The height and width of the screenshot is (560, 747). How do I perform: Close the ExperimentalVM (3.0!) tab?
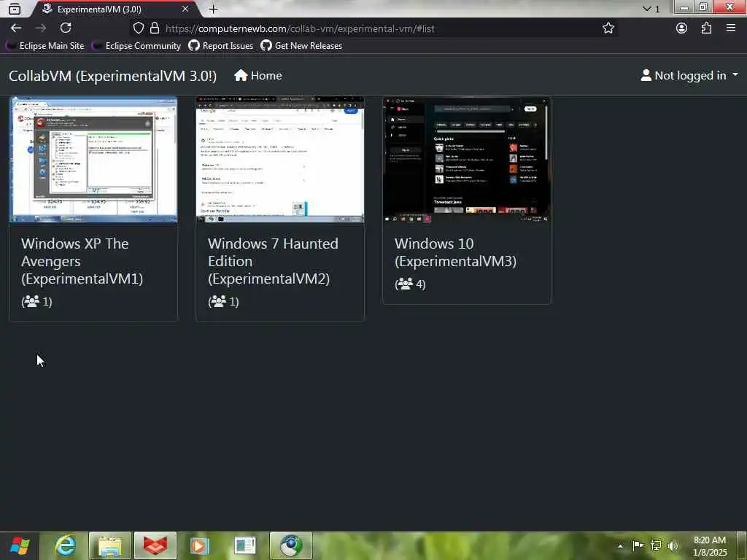[185, 9]
